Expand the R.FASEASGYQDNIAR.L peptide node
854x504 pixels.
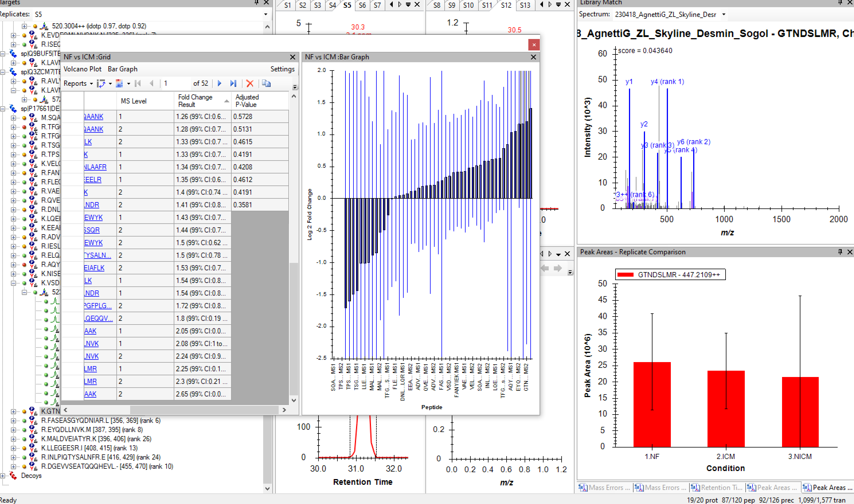tap(13, 421)
